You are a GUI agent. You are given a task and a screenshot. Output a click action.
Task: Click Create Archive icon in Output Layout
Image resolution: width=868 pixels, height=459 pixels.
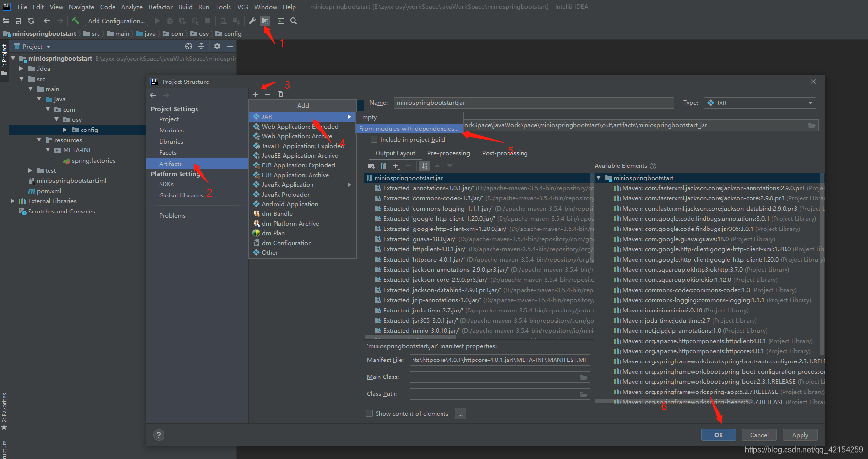coord(383,166)
